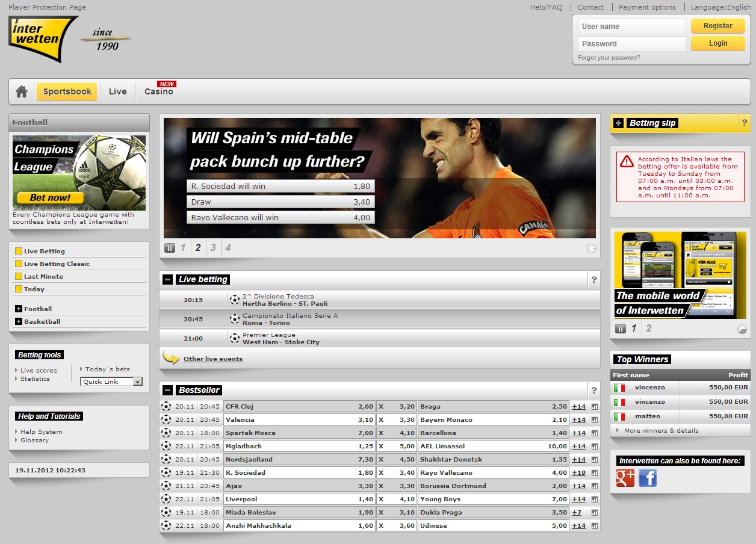
Task: Click the Champions League Bet now banner
Action: 79,173
